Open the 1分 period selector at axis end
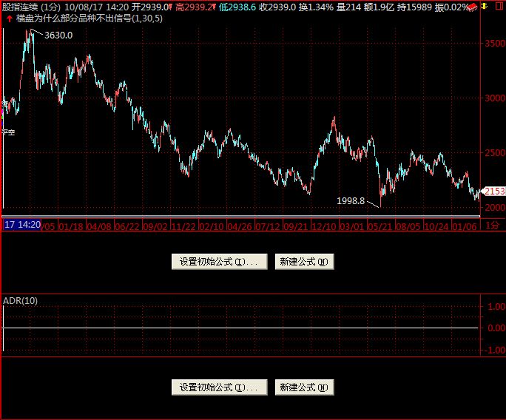This screenshot has height=420, width=506. pyautogui.click(x=492, y=226)
